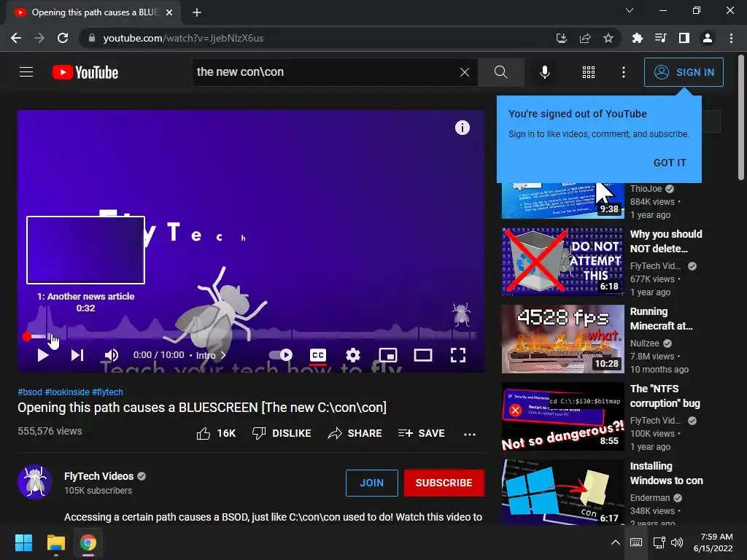
Task: Open 'Running Minecraft at' video thumbnail
Action: [x=562, y=339]
